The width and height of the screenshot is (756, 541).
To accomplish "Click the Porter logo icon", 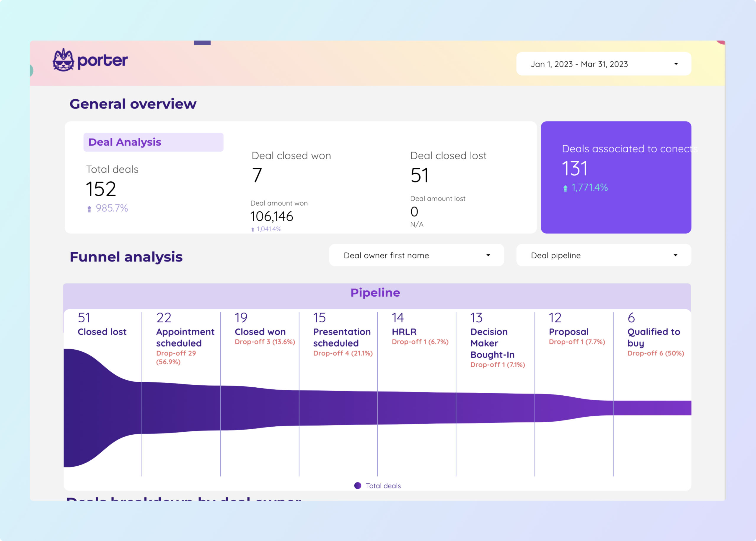I will [63, 60].
